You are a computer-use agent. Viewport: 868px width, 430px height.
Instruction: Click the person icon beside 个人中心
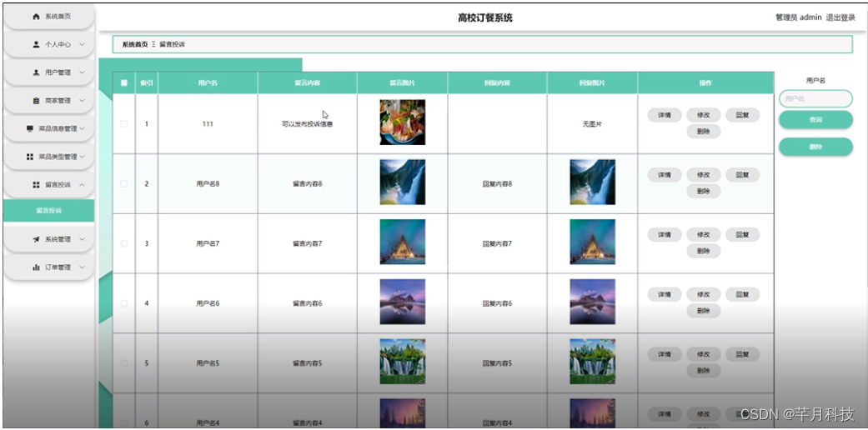(x=36, y=44)
